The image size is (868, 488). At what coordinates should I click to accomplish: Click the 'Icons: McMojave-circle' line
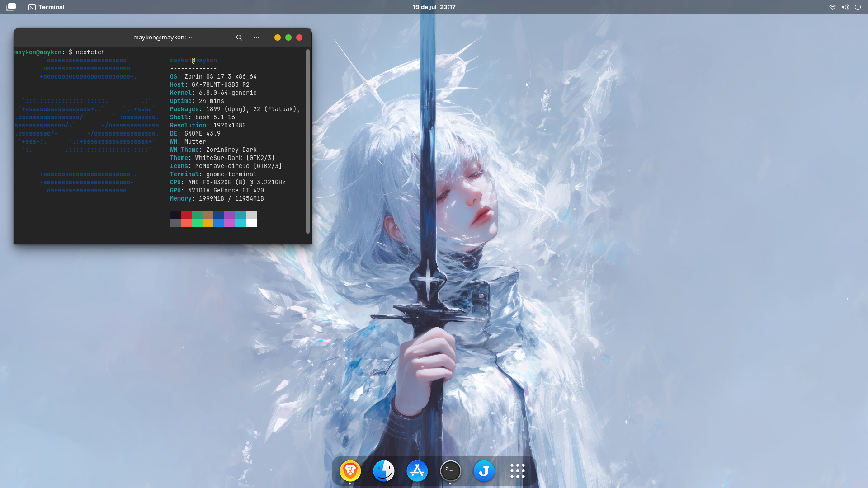tap(226, 166)
